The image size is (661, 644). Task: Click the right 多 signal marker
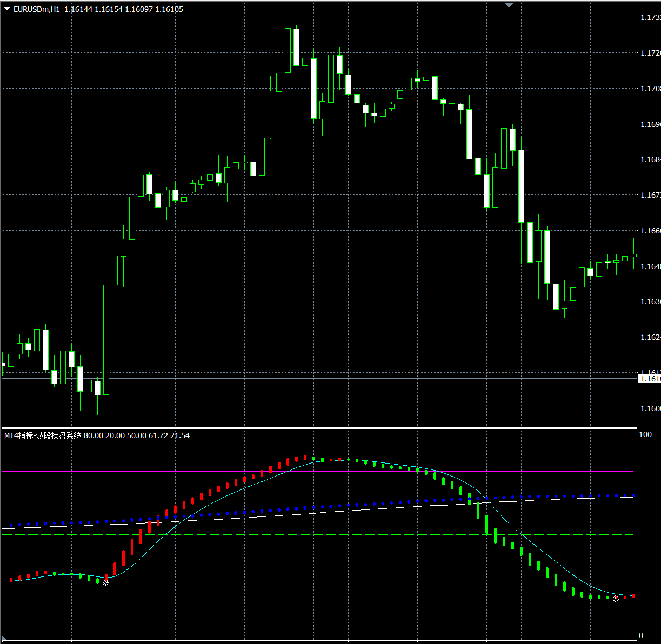(x=616, y=599)
